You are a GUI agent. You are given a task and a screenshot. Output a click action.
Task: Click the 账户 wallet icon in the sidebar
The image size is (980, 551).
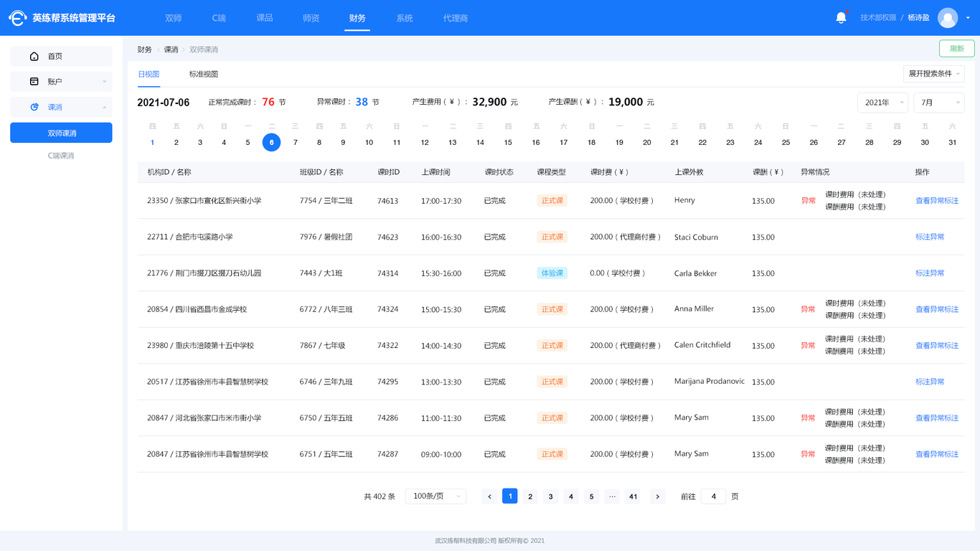pos(34,82)
